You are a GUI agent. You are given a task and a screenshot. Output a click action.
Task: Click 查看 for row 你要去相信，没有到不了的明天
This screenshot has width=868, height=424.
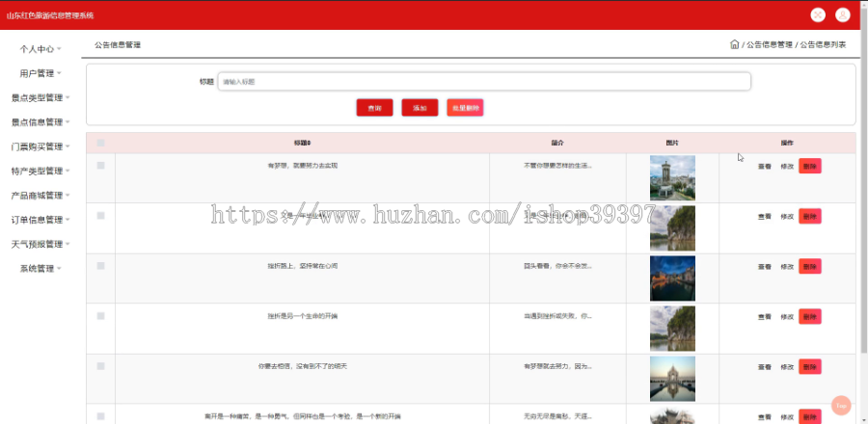[x=765, y=366]
